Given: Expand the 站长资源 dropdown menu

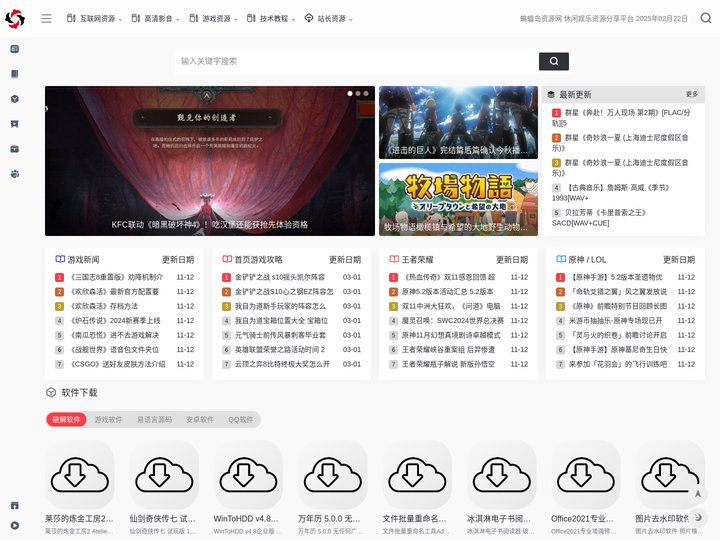Looking at the screenshot, I should pyautogui.click(x=328, y=18).
